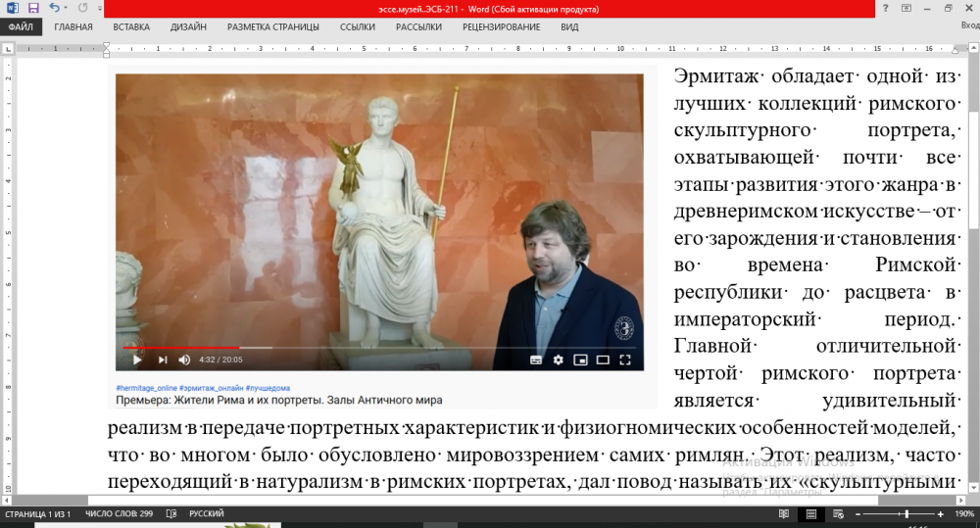
Task: Click the red video progress bar
Action: 181,347
